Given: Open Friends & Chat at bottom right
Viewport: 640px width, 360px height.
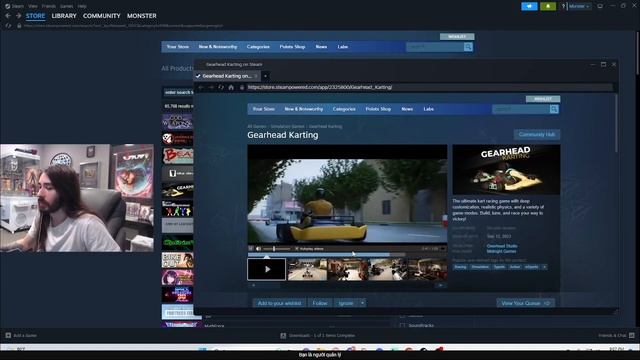Looking at the screenshot, I should [616, 336].
